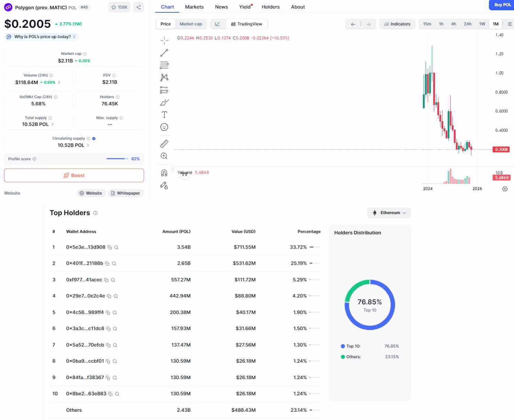Go to the News tab
Viewport: 514px width, 420px height.
(x=221, y=7)
